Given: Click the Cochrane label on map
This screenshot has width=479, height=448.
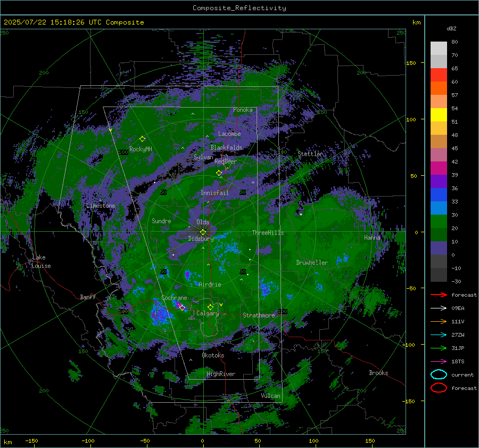Looking at the screenshot, I should tap(174, 298).
